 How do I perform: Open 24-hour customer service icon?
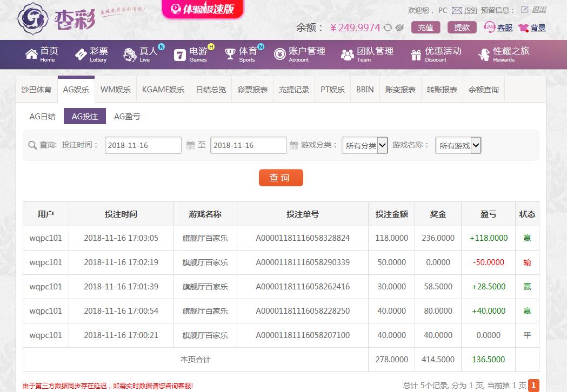(489, 28)
